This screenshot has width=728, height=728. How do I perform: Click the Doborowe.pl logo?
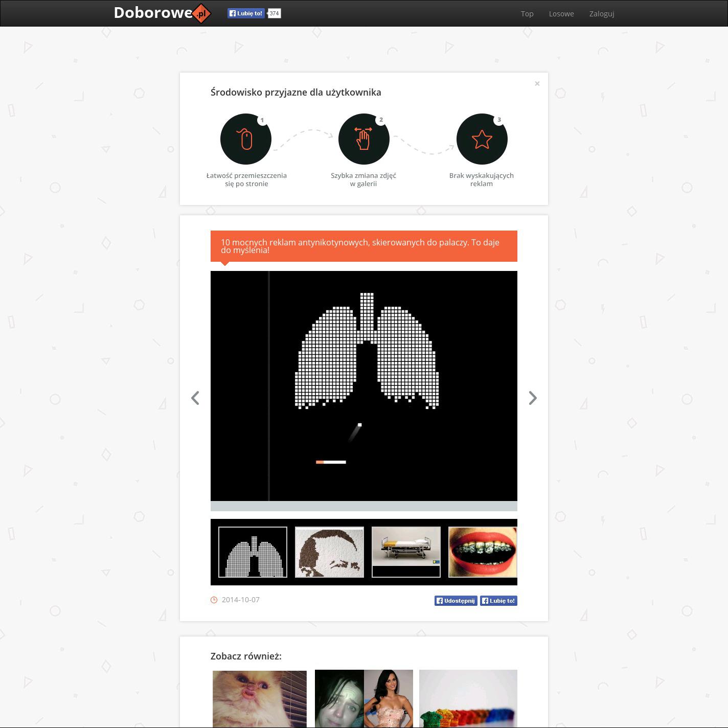(x=162, y=13)
